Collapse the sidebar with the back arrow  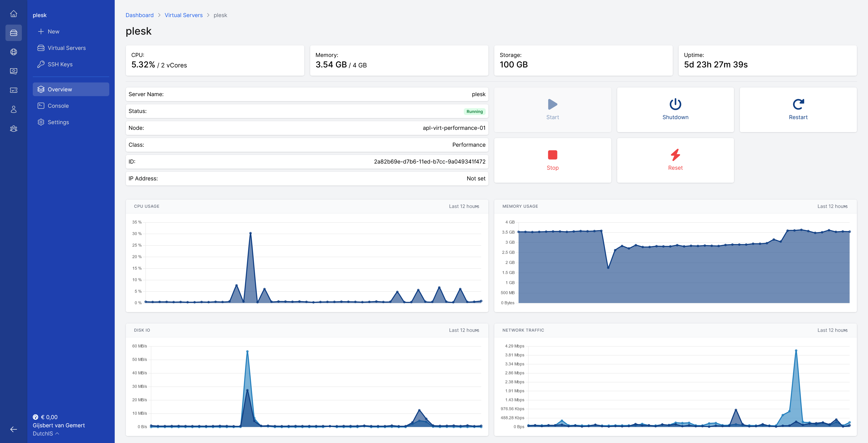point(13,429)
